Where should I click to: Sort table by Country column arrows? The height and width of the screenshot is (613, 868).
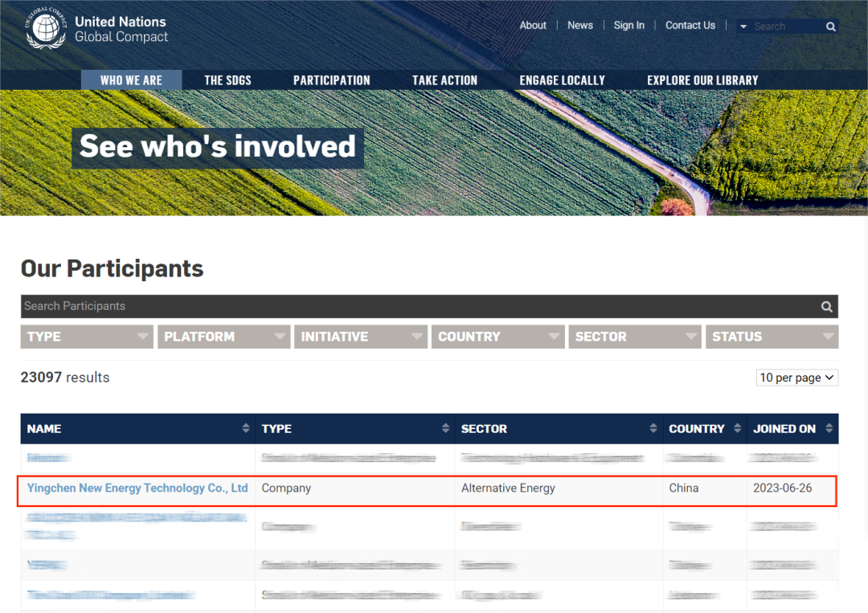point(737,429)
